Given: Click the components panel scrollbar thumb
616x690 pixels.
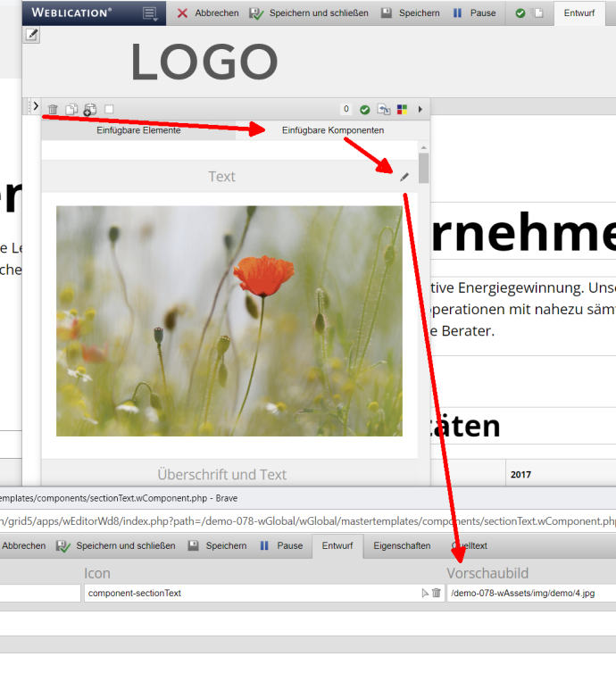Looking at the screenshot, I should tap(424, 168).
